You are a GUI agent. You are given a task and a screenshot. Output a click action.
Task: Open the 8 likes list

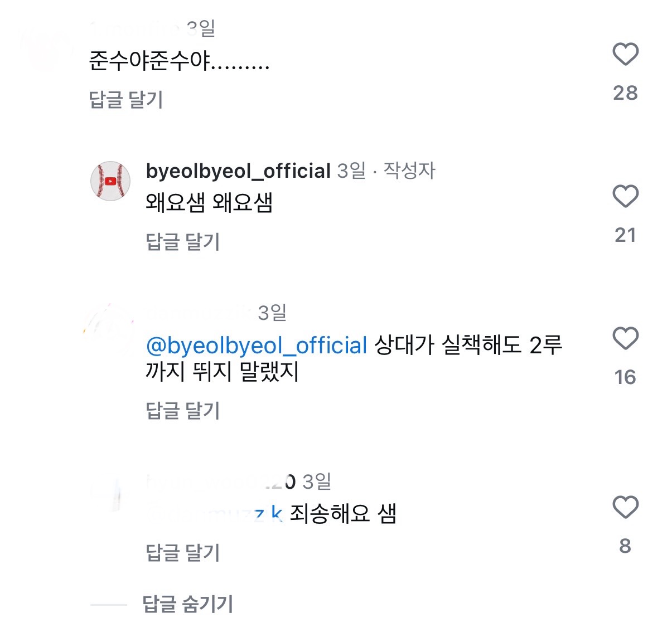(625, 546)
